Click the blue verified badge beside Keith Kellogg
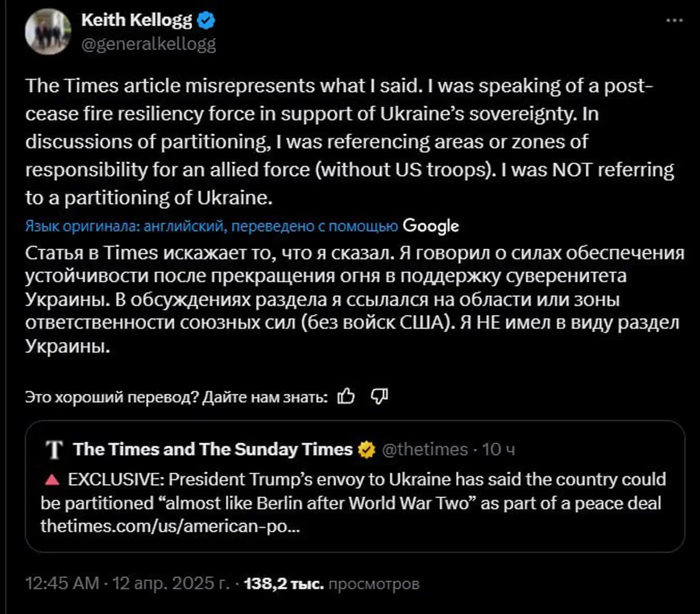Viewport: 700px width, 614px height. point(205,20)
